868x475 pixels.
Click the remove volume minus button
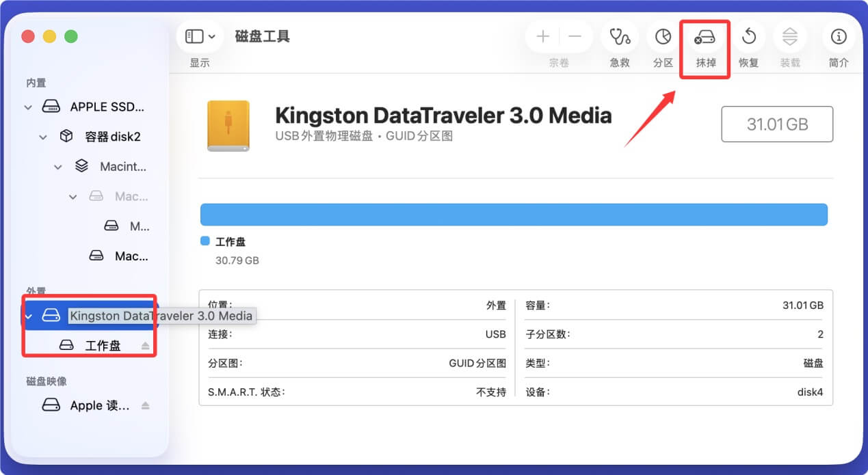pyautogui.click(x=575, y=37)
